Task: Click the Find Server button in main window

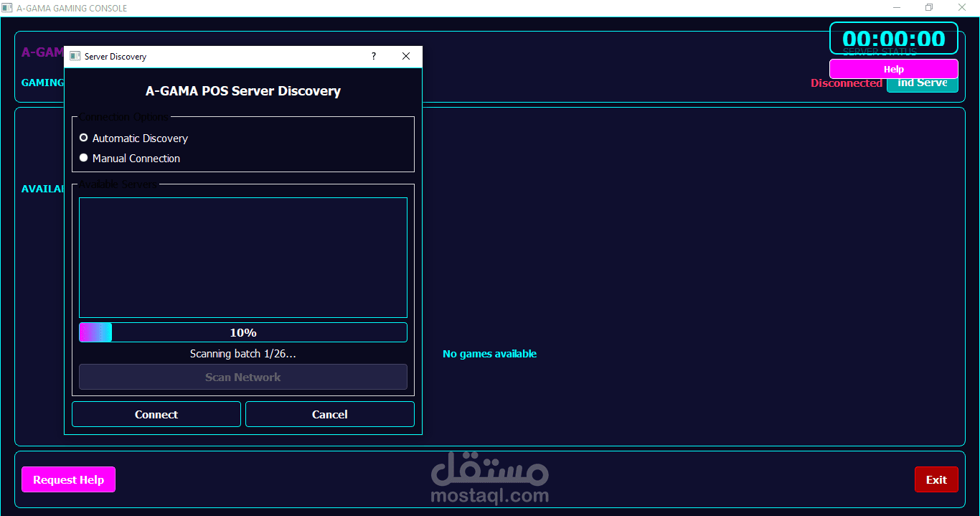Action: point(923,85)
